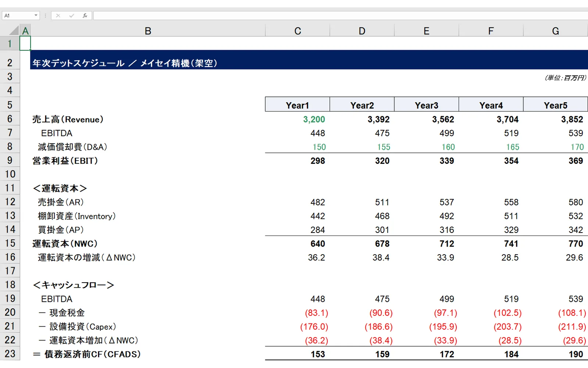Click the 棚卸資産(Inventory) label
The width and height of the screenshot is (588, 368).
click(x=76, y=216)
